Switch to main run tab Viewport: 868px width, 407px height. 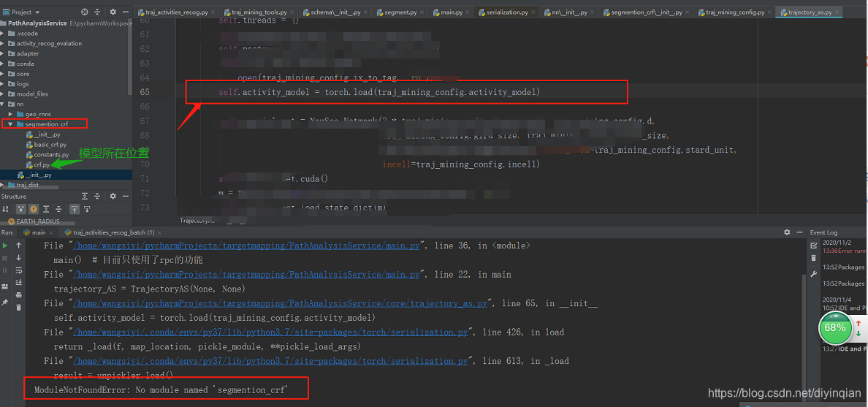pyautogui.click(x=38, y=232)
